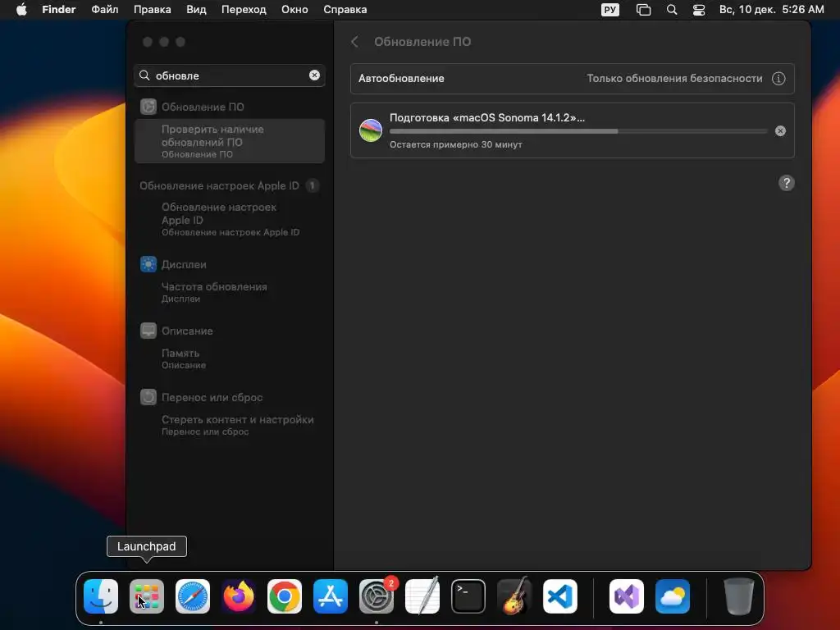The width and height of the screenshot is (840, 630).
Task: Click the search field containing обновле
Action: (x=230, y=75)
